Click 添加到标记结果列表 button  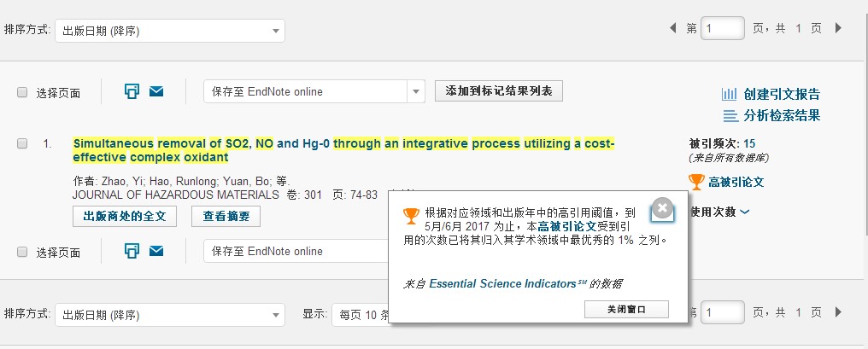click(x=499, y=90)
